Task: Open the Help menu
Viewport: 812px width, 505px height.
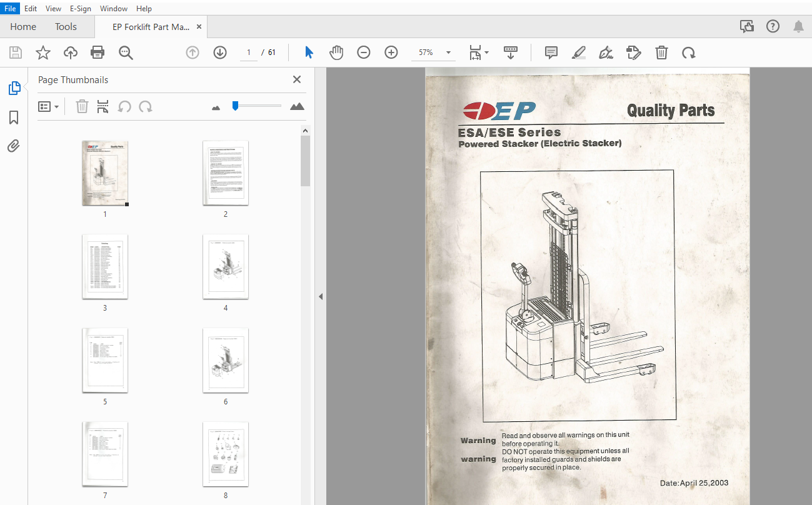Action: click(x=144, y=9)
